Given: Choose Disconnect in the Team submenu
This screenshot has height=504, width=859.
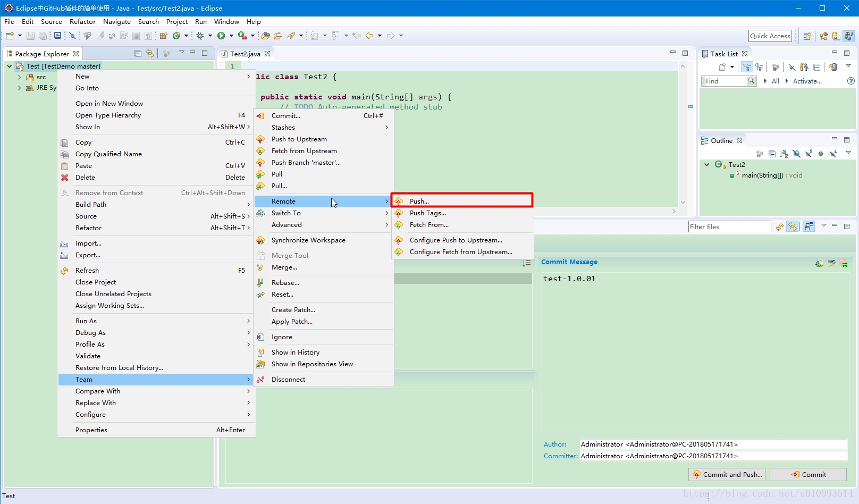Looking at the screenshot, I should click(324, 380).
